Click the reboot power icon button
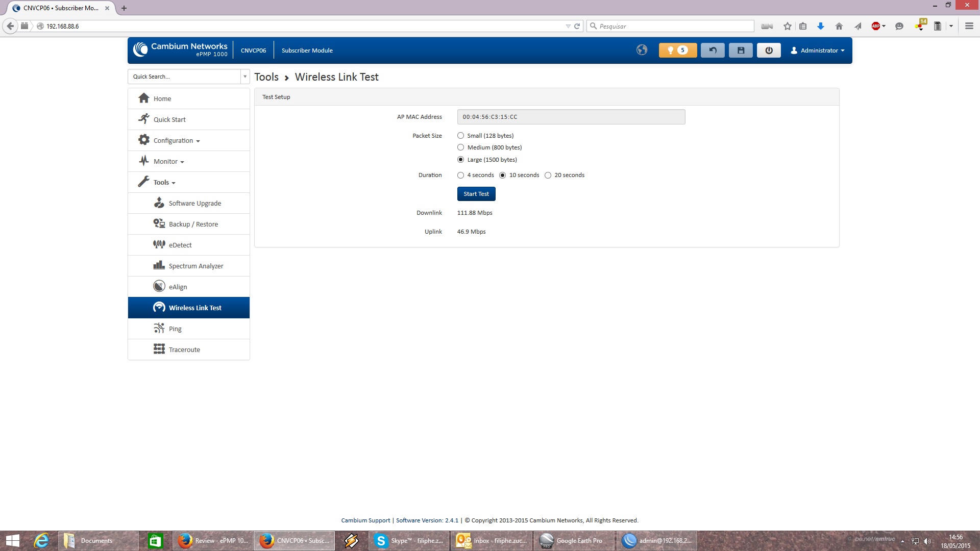The height and width of the screenshot is (551, 980). 769,50
